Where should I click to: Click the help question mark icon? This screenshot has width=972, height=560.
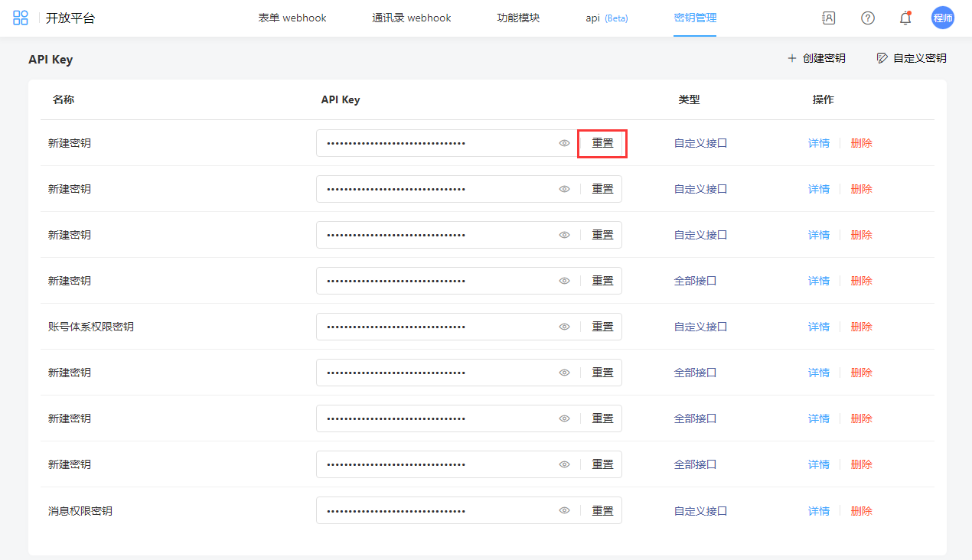click(x=867, y=18)
